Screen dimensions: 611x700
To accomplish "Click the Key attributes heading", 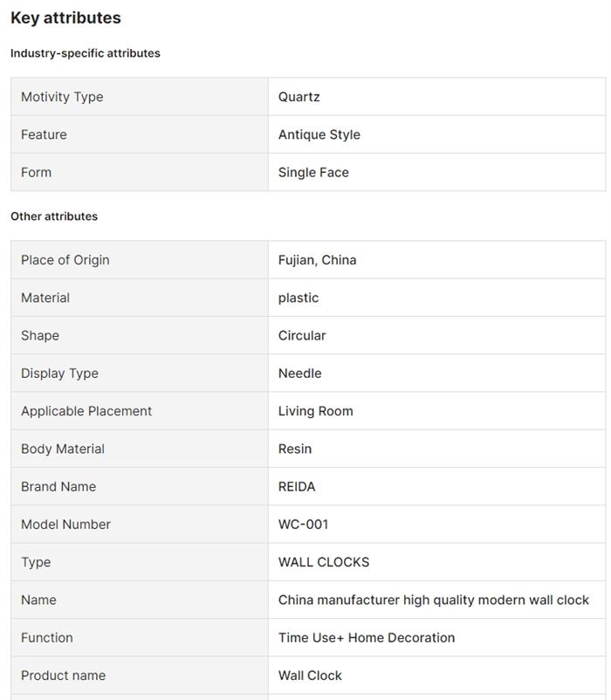I will tap(65, 17).
